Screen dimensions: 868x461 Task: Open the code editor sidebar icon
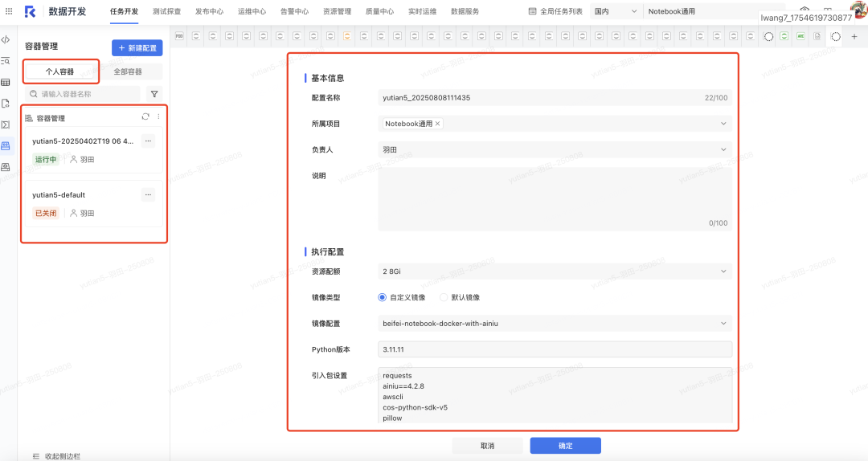pyautogui.click(x=6, y=40)
